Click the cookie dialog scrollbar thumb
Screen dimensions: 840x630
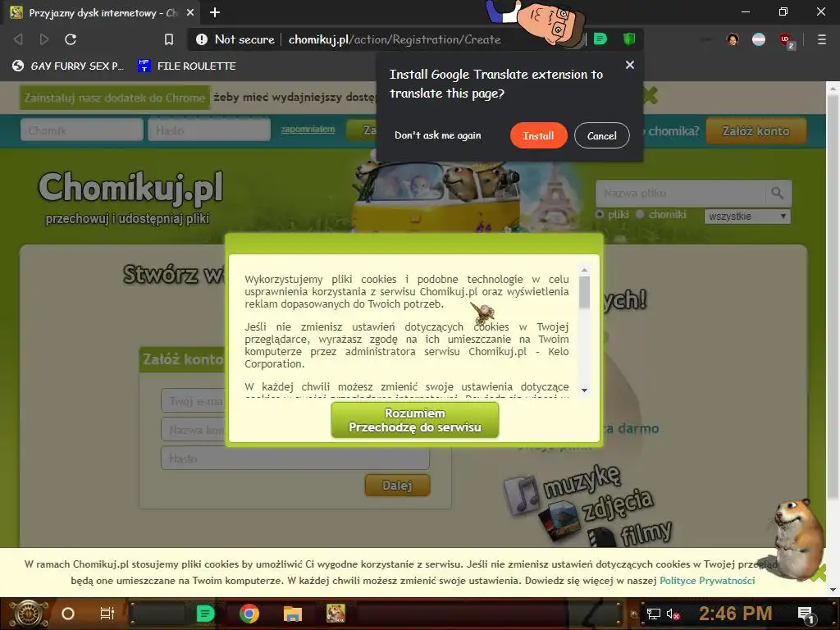(584, 293)
